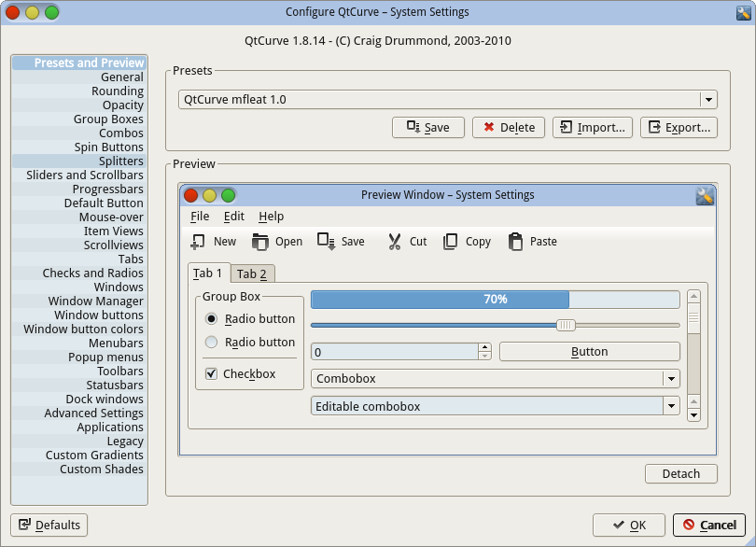Click the Cancel button
The height and width of the screenshot is (547, 756).
coord(708,525)
